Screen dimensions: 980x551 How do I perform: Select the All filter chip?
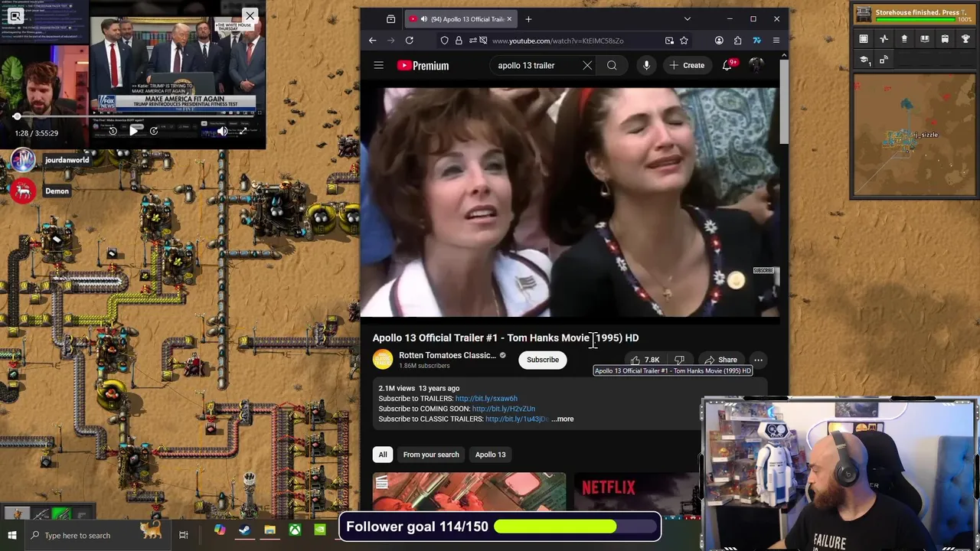click(383, 455)
